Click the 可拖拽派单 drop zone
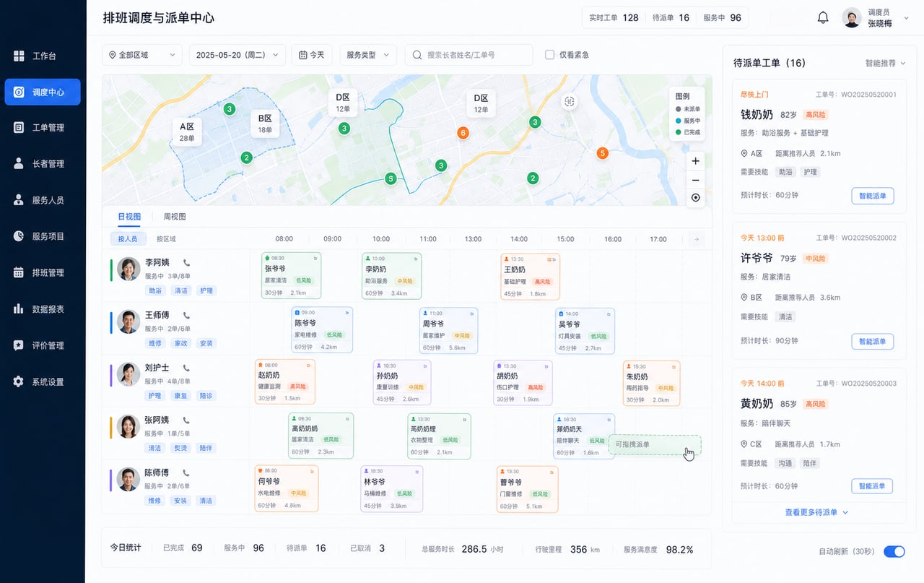Screen dimensions: 924x583 point(655,445)
